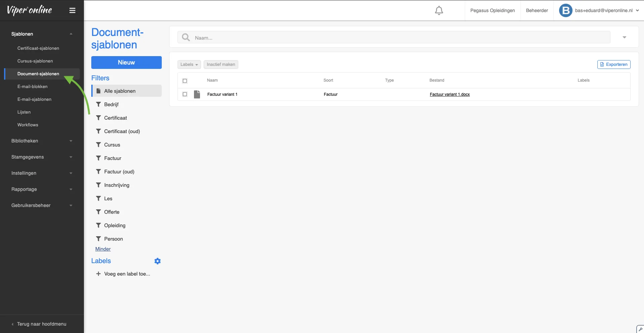Click the plus icon to add a label
Viewport: 644px width, 333px height.
(98, 274)
